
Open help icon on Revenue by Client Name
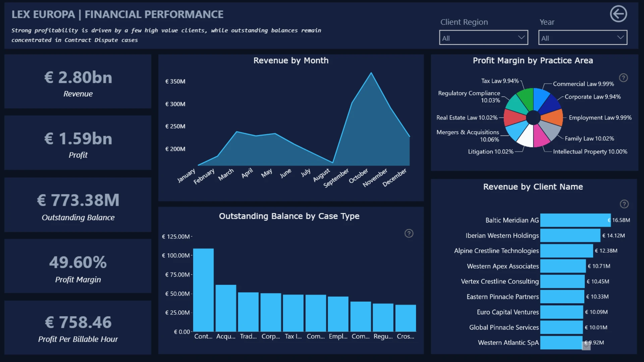tap(624, 204)
